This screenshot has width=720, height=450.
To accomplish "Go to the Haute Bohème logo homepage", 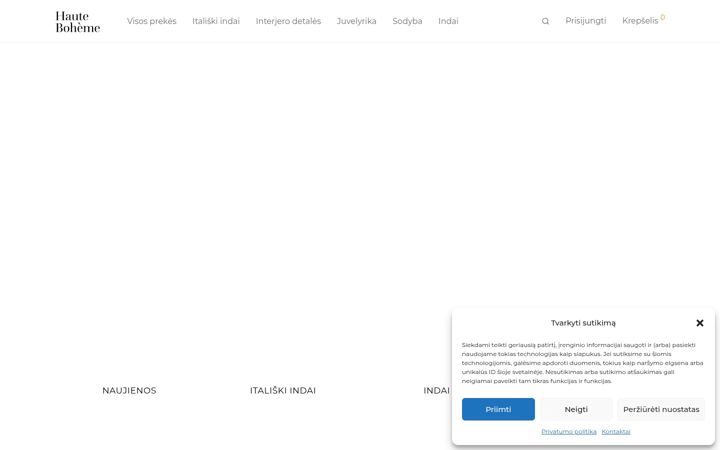I will pos(78,22).
